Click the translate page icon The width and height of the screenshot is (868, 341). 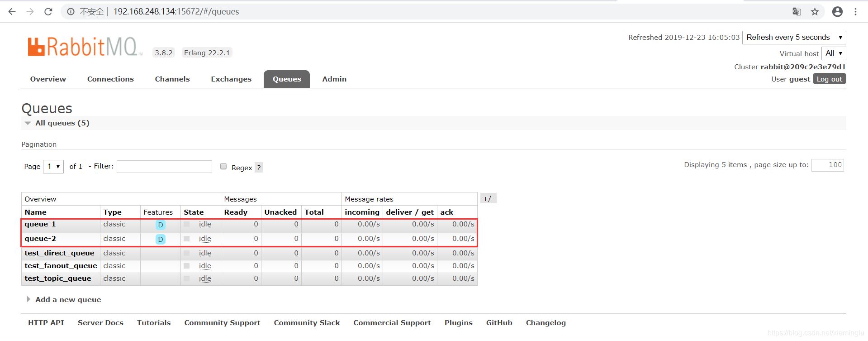coord(797,12)
